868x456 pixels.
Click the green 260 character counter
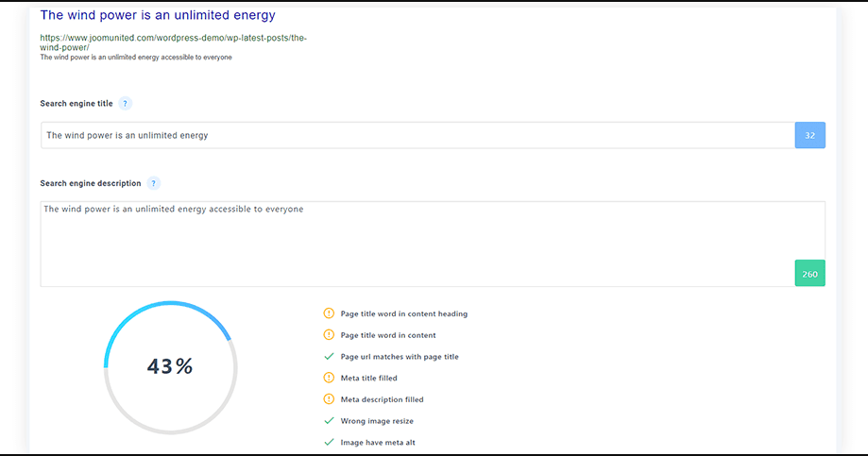809,274
